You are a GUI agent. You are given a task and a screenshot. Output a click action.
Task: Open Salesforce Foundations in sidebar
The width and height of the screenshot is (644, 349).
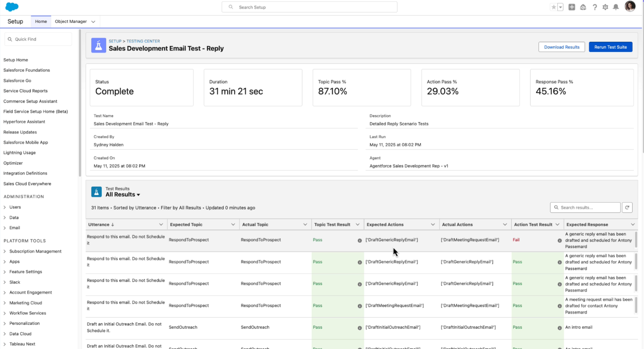27,70
